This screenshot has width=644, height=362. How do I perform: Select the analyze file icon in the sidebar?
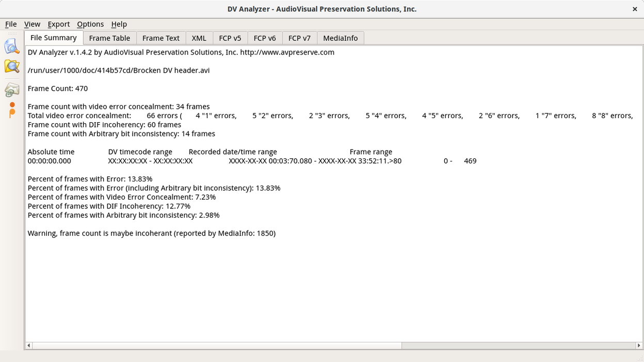point(11,46)
